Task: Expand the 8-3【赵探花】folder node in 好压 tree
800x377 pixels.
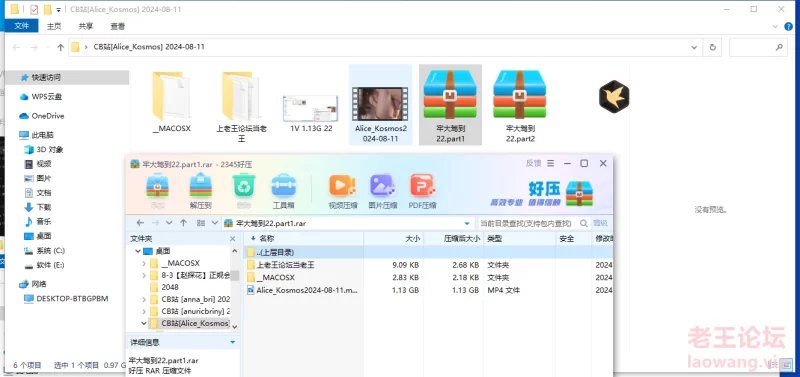Action: (144, 275)
